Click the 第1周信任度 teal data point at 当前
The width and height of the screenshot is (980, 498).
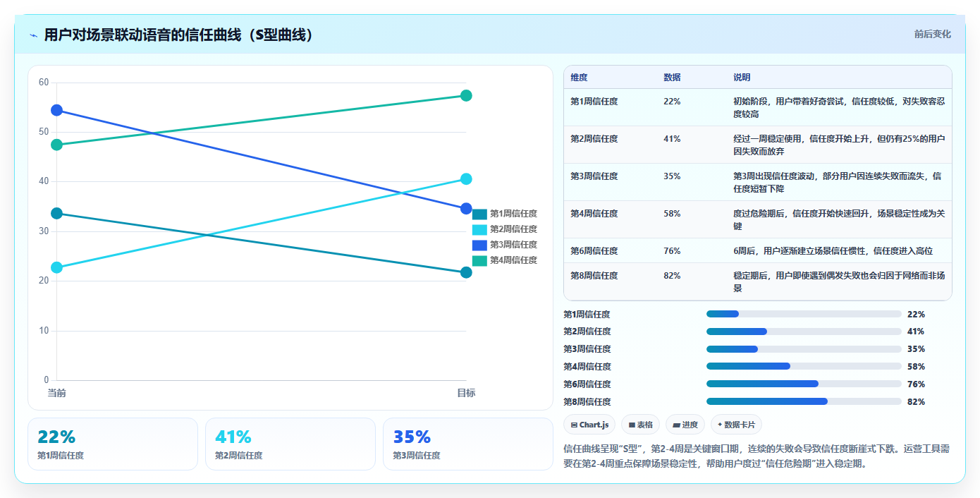point(56,213)
